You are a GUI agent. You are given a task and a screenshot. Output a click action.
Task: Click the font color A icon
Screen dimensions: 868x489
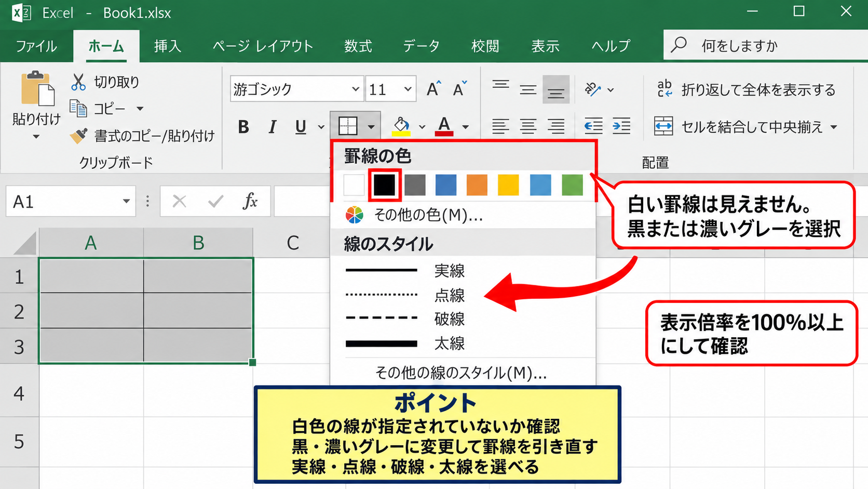coord(444,126)
